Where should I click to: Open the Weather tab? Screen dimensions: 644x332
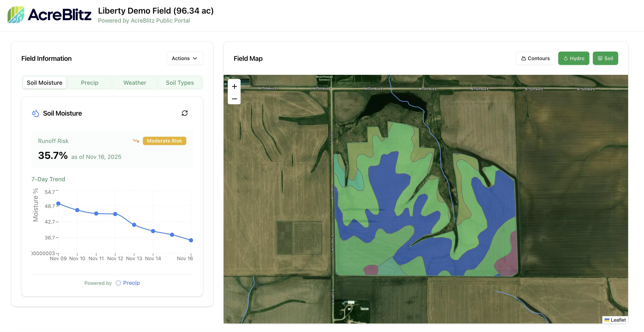tap(135, 83)
